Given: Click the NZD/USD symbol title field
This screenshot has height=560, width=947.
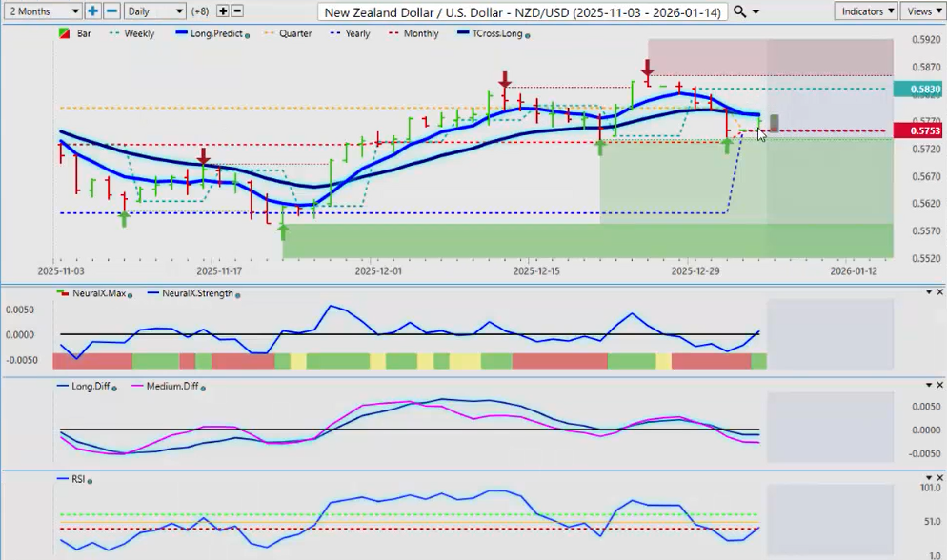Looking at the screenshot, I should pos(523,11).
